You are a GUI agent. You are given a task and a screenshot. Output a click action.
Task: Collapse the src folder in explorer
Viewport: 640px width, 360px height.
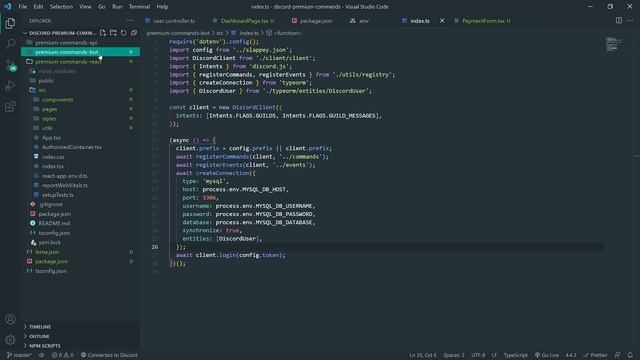click(81, 90)
